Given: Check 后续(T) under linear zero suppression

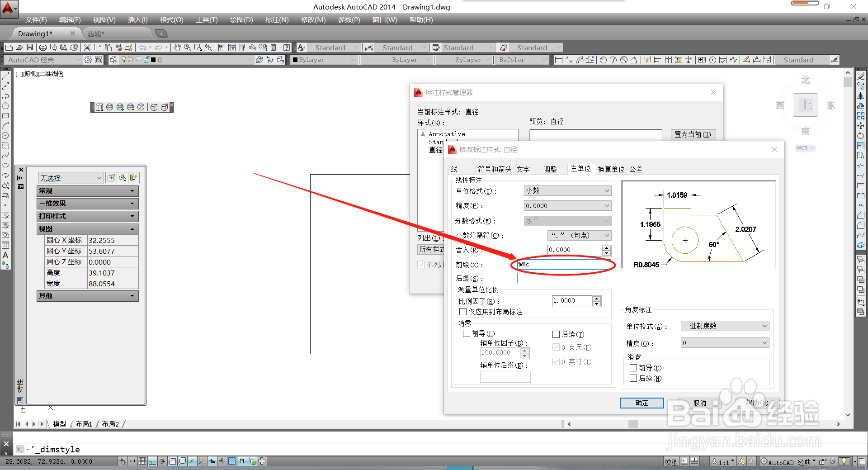Looking at the screenshot, I should point(556,334).
